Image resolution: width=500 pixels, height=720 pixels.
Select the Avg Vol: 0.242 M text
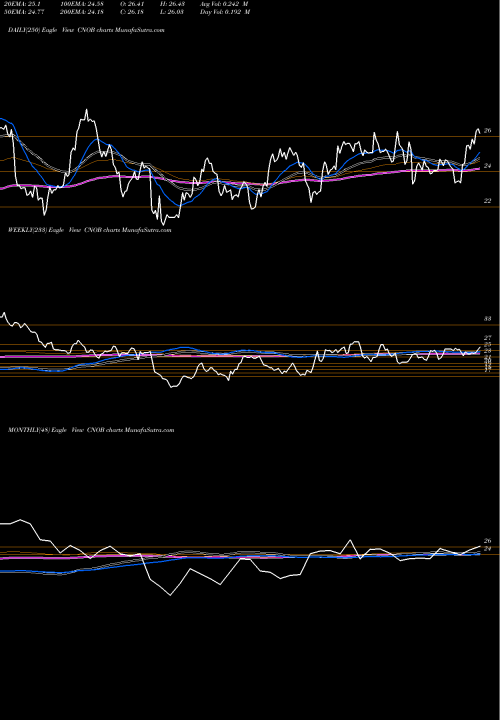click(x=224, y=4)
